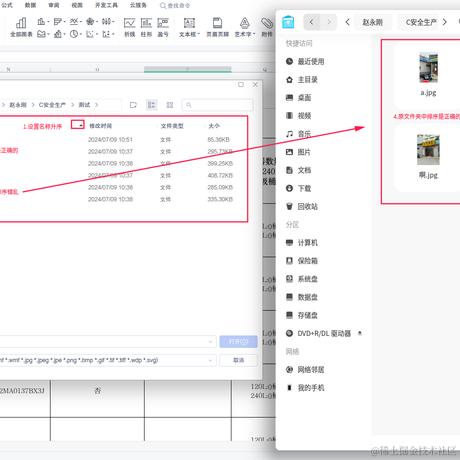Open 保险箱 vault in sidebar
Image resolution: width=460 pixels, height=460 pixels.
coord(302,261)
